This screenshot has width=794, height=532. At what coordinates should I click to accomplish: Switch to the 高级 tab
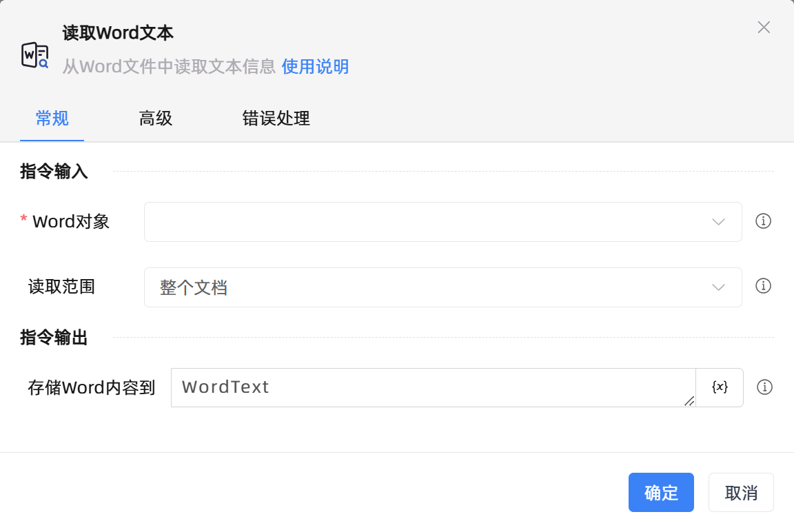click(x=156, y=119)
